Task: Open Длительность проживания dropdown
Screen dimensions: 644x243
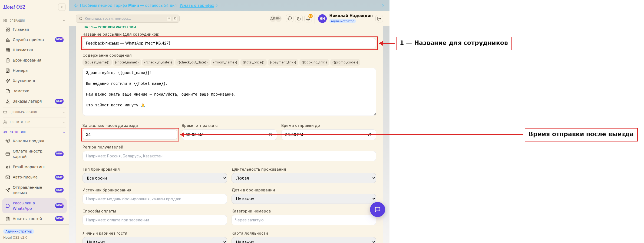Action: click(x=304, y=178)
